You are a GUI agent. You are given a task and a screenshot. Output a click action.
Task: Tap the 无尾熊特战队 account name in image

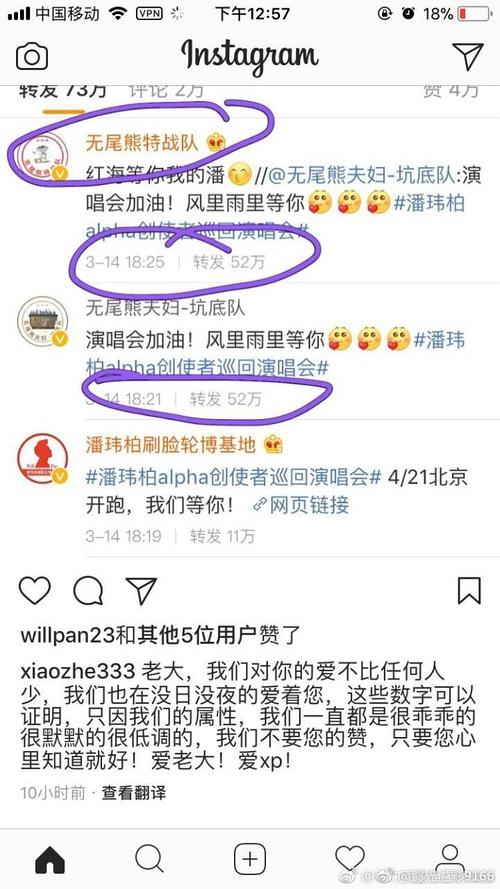[x=142, y=142]
